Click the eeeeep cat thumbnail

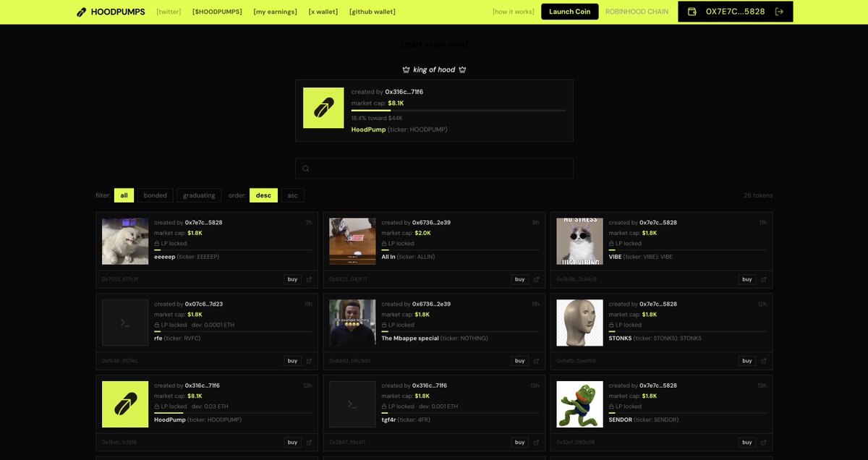click(x=125, y=242)
